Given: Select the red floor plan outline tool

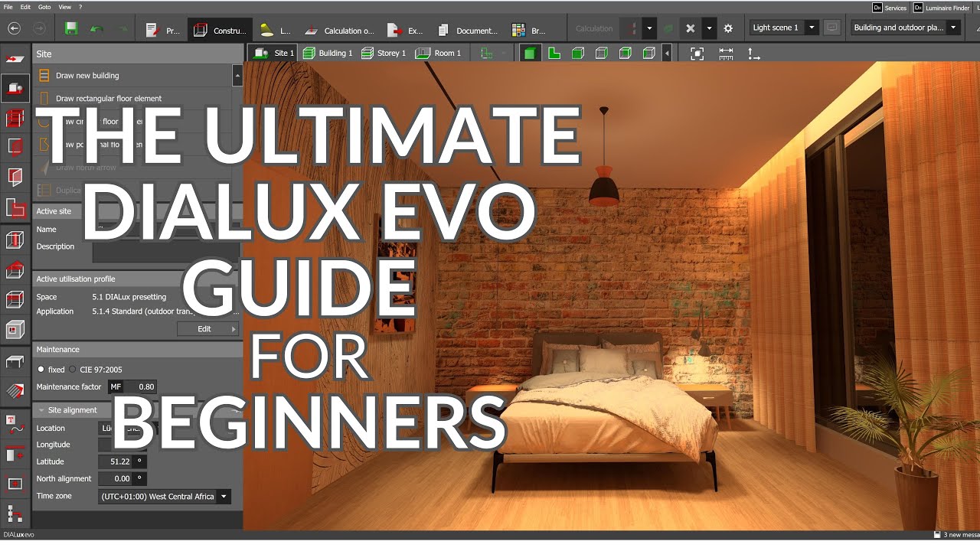Looking at the screenshot, I should 15,207.
